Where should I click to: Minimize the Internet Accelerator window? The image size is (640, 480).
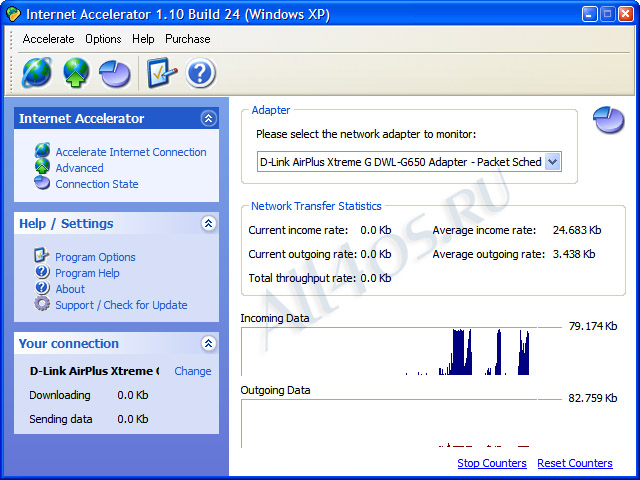pyautogui.click(x=589, y=14)
